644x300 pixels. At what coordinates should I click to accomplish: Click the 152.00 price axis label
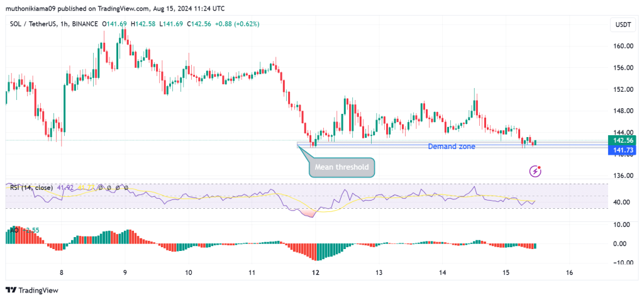623,89
